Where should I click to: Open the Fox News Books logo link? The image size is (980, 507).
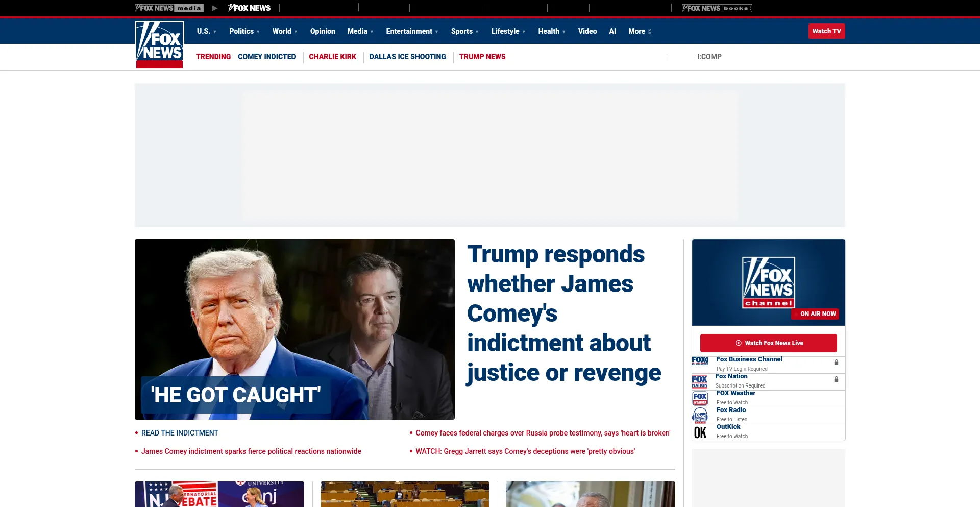(717, 8)
